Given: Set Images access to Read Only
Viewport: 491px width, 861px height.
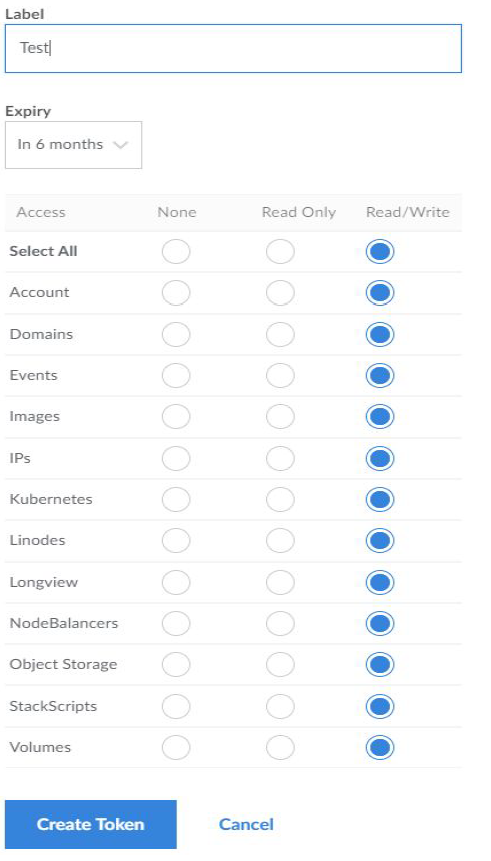Looking at the screenshot, I should [x=280, y=417].
